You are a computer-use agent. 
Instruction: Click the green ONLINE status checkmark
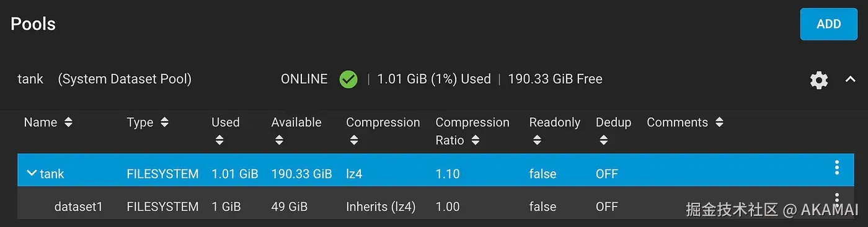[x=348, y=79]
